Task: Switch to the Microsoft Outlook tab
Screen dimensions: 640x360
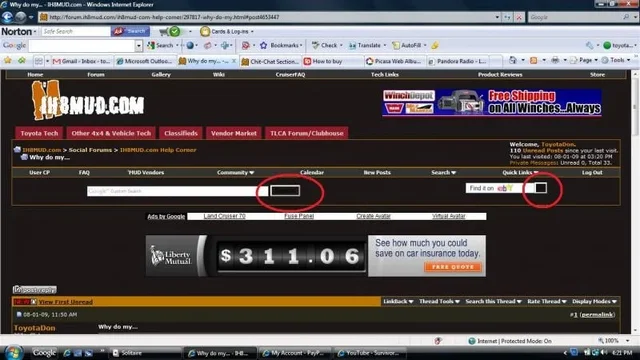Action: (144, 61)
